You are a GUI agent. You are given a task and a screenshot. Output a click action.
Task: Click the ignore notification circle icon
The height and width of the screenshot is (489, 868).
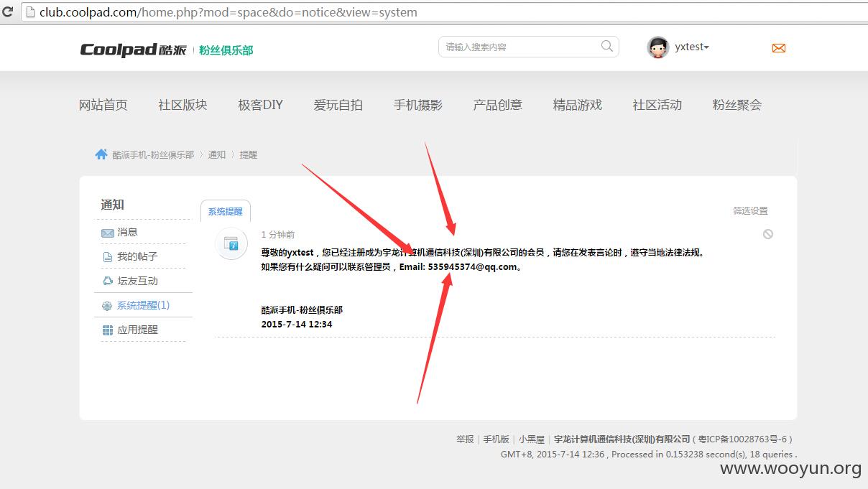(x=768, y=234)
